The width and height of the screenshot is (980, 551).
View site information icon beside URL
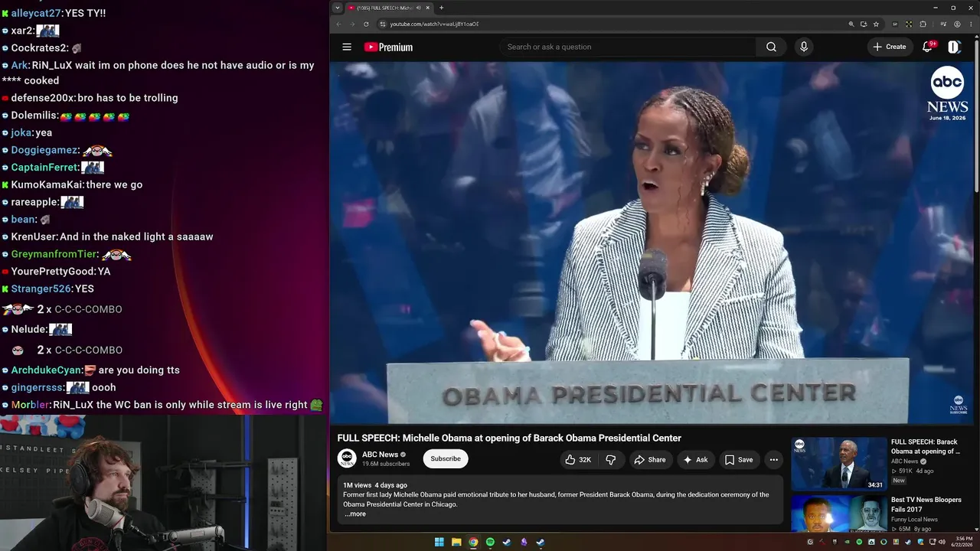[383, 24]
